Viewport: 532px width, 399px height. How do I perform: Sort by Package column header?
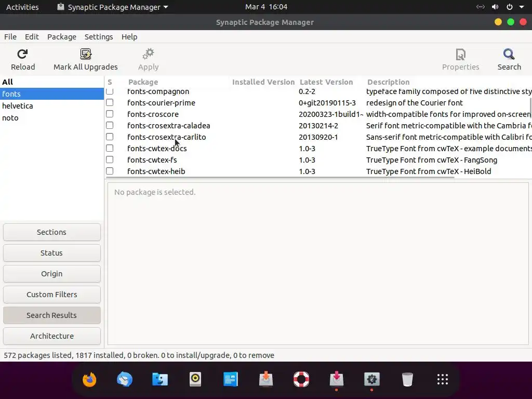(x=143, y=82)
